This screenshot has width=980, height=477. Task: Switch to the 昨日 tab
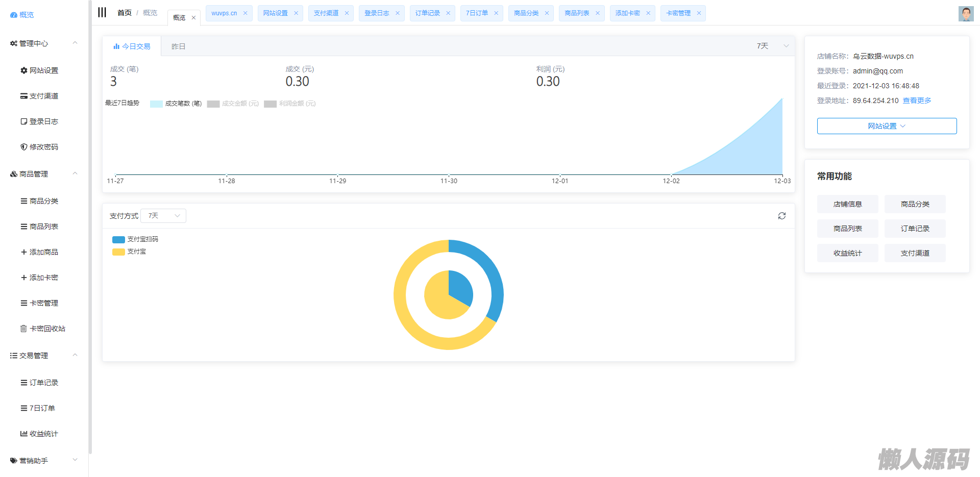coord(178,46)
